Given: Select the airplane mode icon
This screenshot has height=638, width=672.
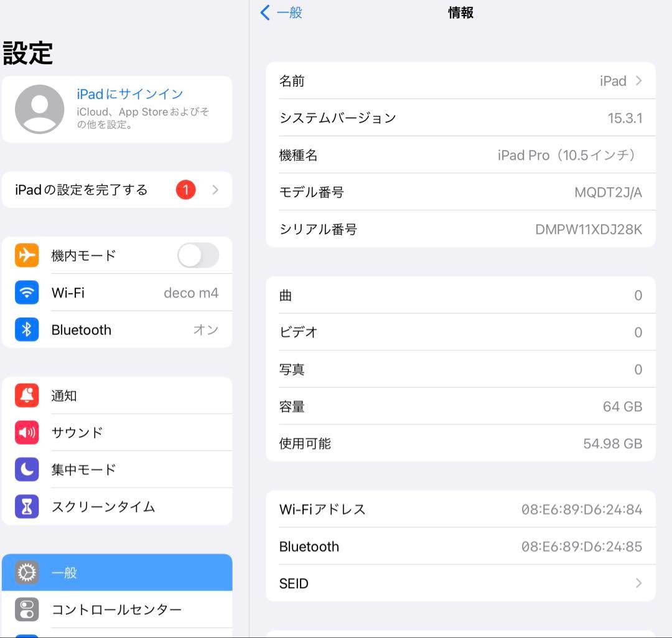Looking at the screenshot, I should pos(27,255).
